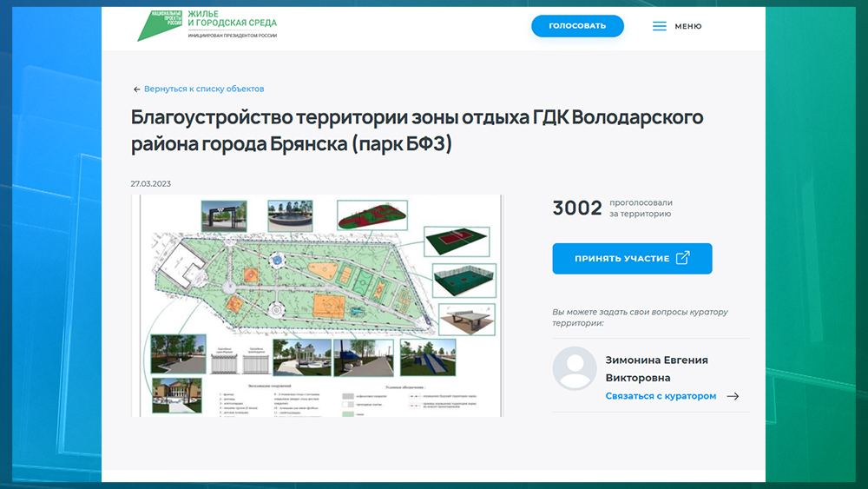Follow the "Связаться с куратором" link
Image resolution: width=868 pixels, height=489 pixels.
pos(661,396)
